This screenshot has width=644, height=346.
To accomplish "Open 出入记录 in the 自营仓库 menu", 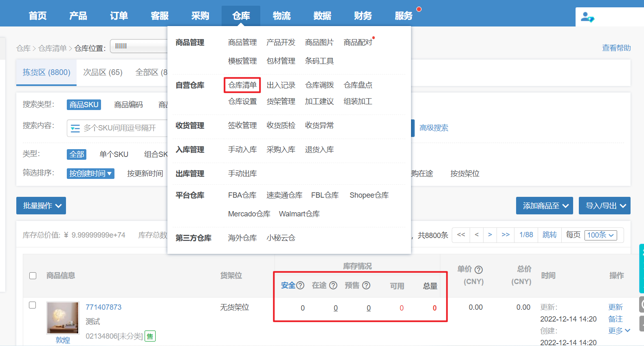I will pos(281,85).
